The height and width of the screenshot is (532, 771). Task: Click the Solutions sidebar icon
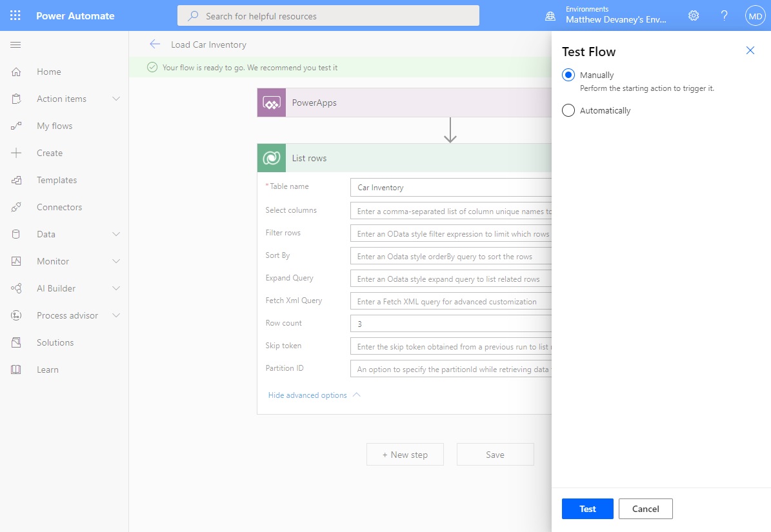click(x=55, y=342)
